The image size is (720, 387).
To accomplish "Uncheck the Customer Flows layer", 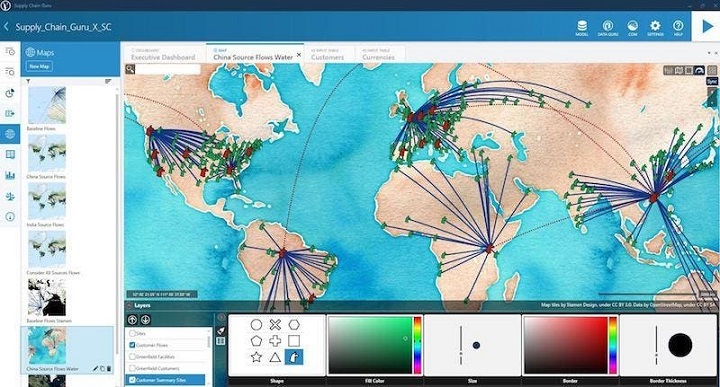I will click(132, 345).
